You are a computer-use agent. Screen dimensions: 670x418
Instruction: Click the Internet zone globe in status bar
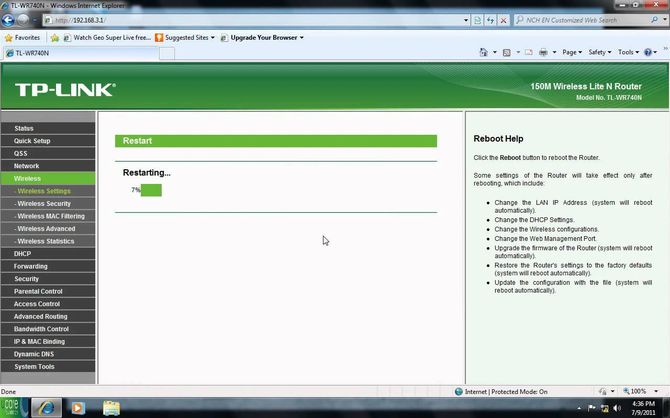[458, 392]
